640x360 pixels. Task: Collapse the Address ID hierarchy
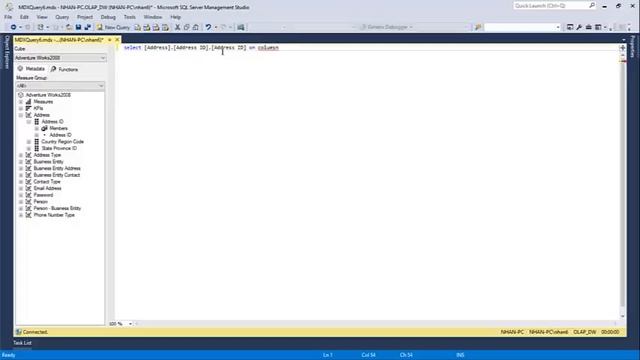tap(29, 122)
